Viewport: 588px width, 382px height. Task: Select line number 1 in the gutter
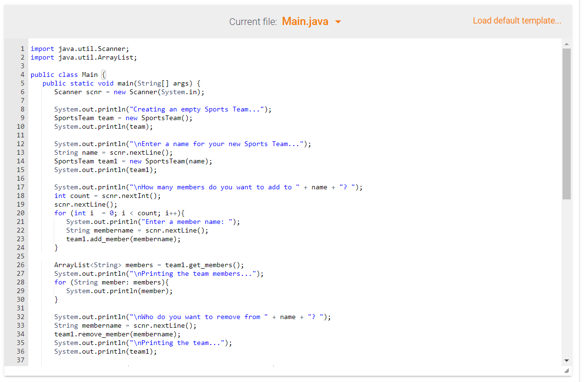click(x=22, y=49)
